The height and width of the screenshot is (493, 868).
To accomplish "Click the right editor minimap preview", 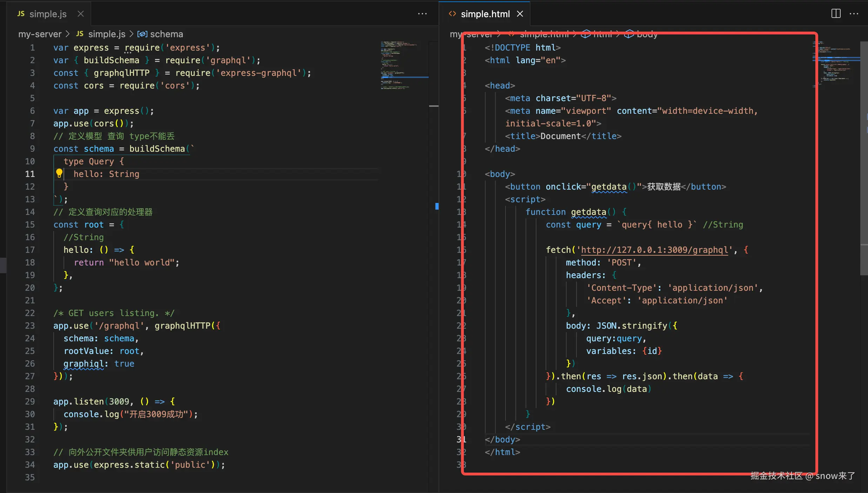I will [836, 65].
